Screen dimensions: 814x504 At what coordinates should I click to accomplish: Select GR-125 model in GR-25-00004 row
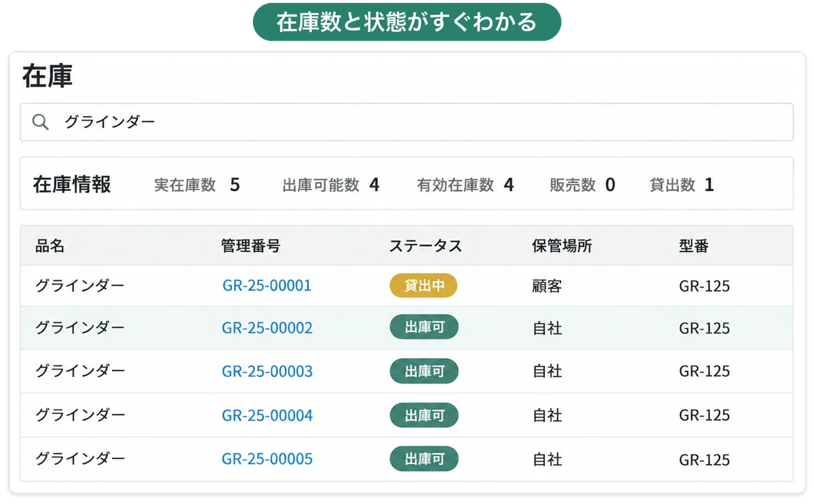click(704, 415)
